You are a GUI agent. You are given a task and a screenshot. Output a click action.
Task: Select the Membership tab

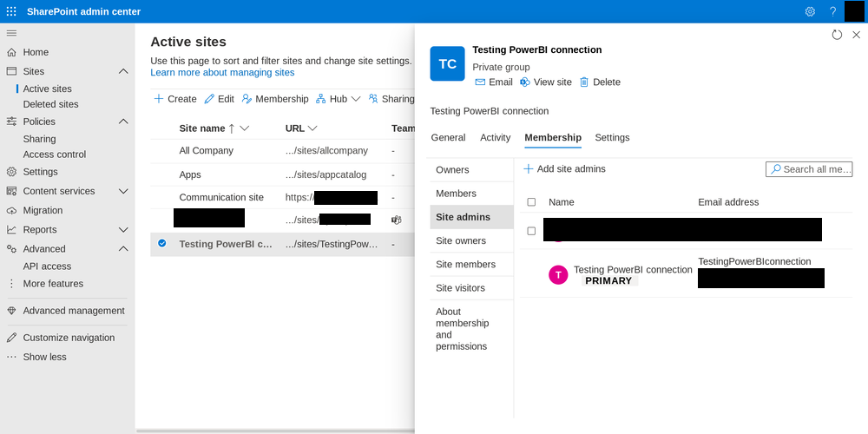[x=553, y=137]
